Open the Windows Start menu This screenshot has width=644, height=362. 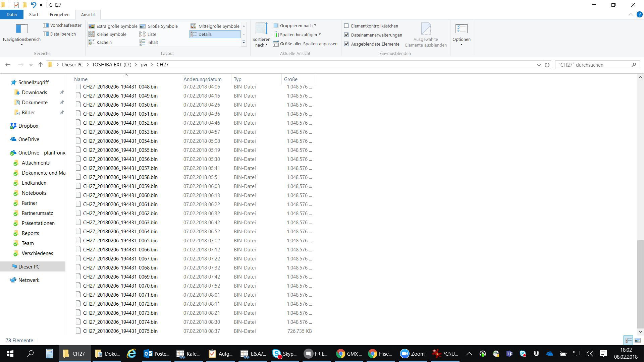[x=10, y=354]
